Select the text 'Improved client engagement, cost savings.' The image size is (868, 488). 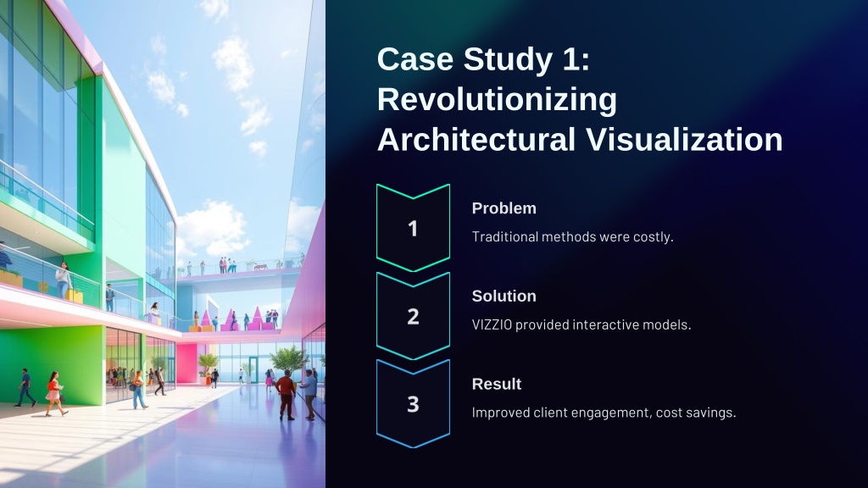[x=604, y=413]
